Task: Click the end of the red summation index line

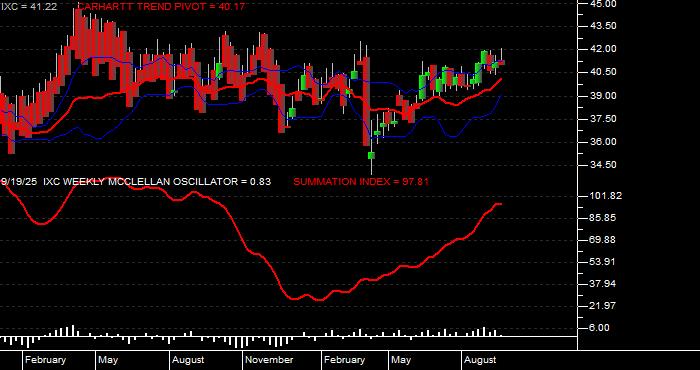Action: point(500,204)
